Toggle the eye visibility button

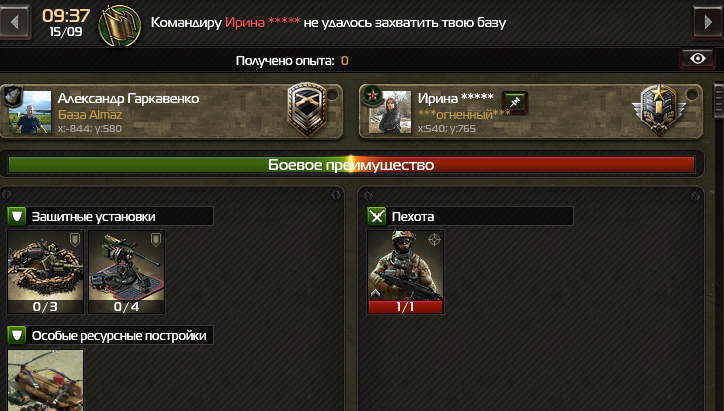pyautogui.click(x=698, y=59)
